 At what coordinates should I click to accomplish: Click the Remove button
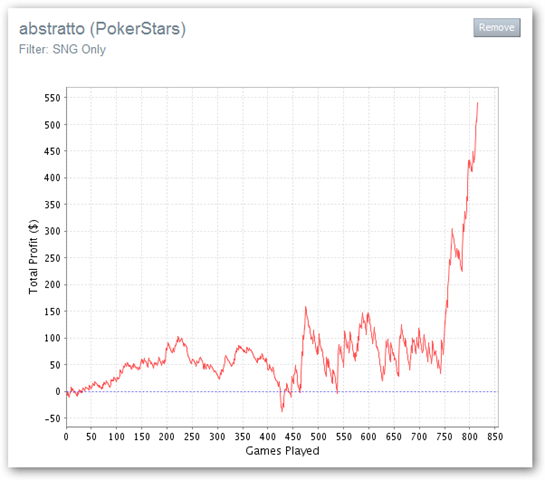497,27
